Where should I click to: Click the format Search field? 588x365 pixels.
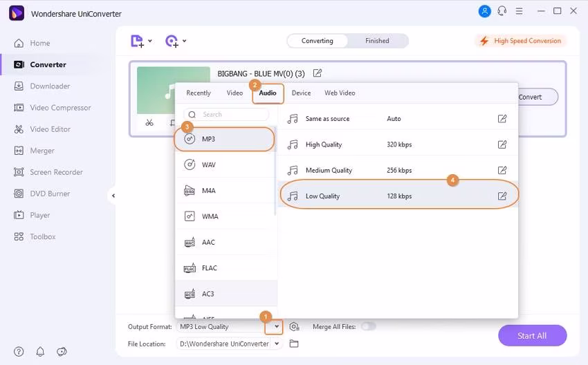(x=226, y=114)
